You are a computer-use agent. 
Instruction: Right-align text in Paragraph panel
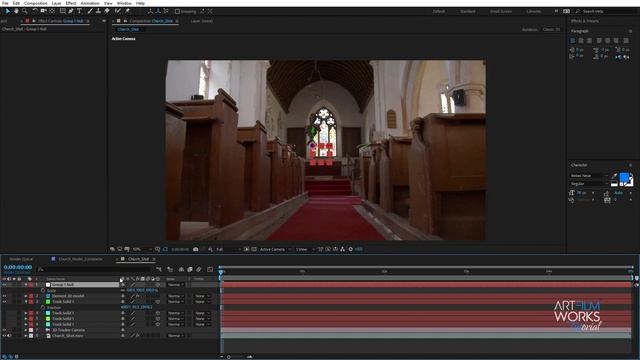coord(589,40)
